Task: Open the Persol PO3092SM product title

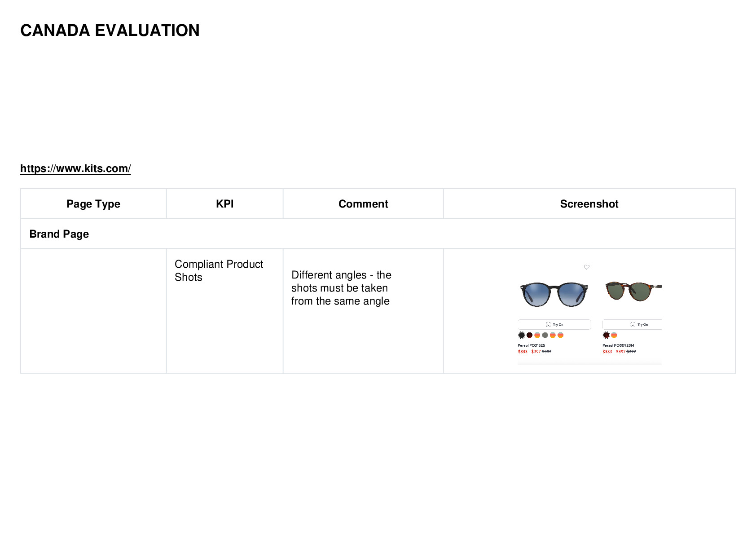Action: 618,345
